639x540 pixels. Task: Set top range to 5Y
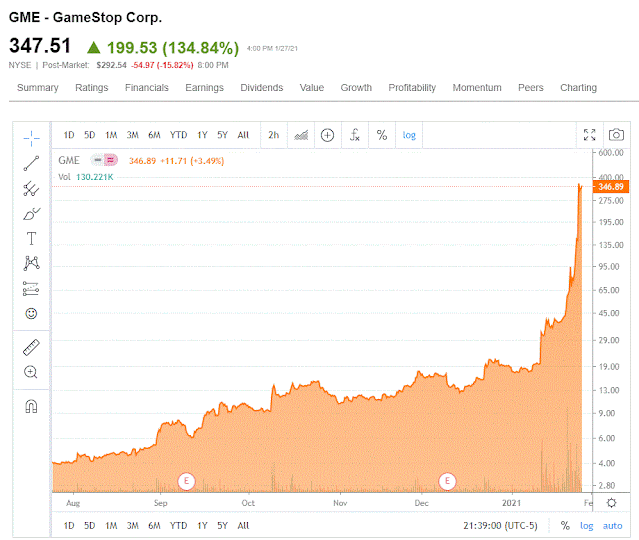[x=222, y=135]
